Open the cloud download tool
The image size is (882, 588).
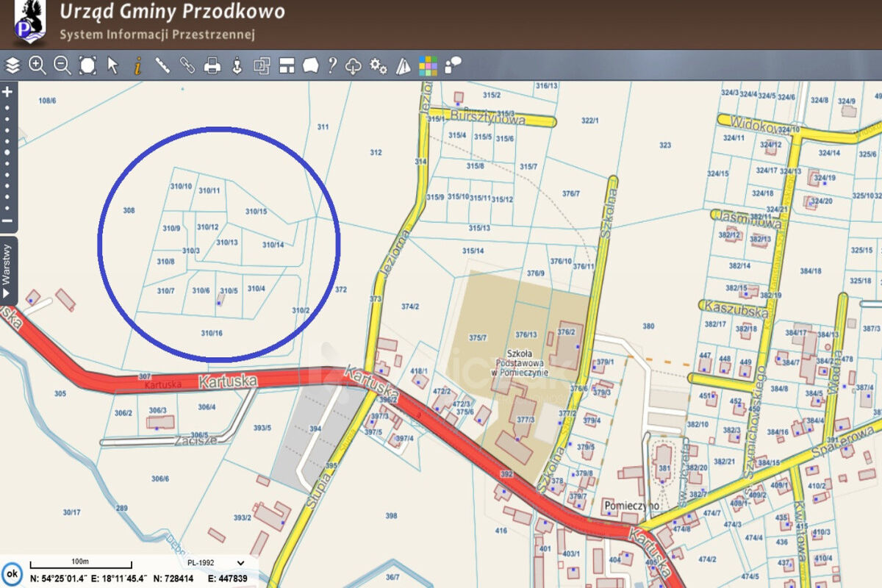(352, 65)
